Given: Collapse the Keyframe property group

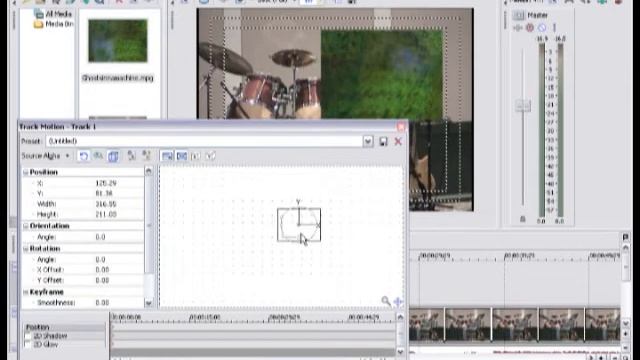Looking at the screenshot, I should tap(26, 292).
